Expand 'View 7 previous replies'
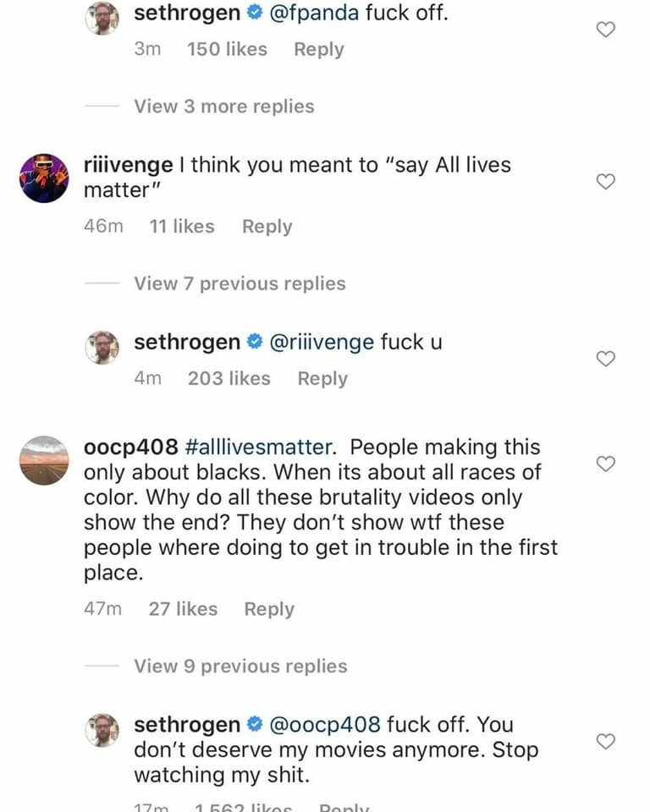The height and width of the screenshot is (812, 650). coord(239,283)
